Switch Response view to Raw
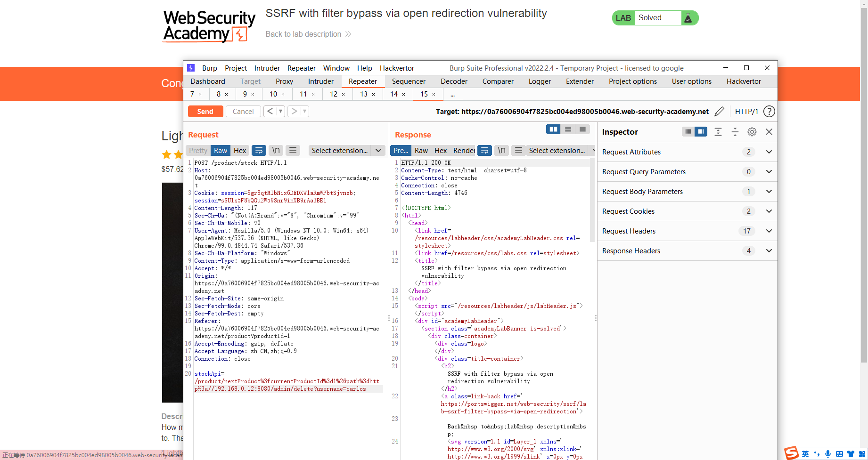 click(x=421, y=151)
